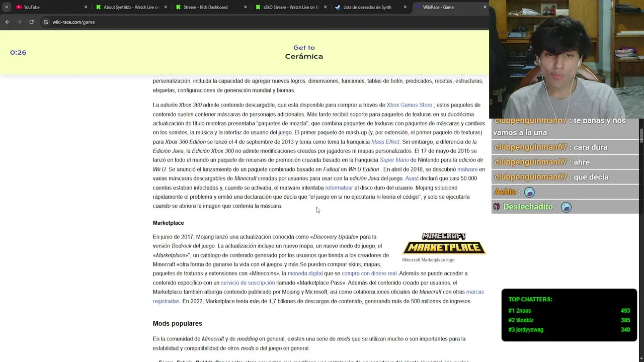Open the Super Mario link
The width and height of the screenshot is (644, 362).
pos(394,160)
